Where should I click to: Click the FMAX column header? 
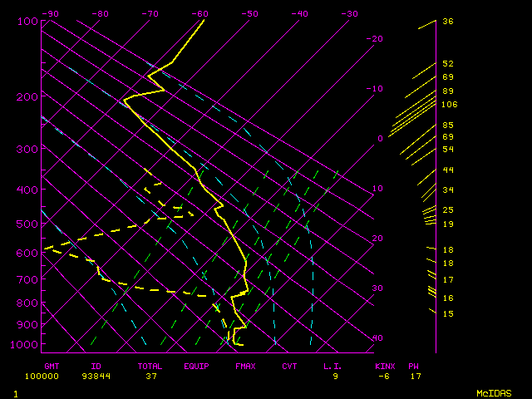(245, 366)
